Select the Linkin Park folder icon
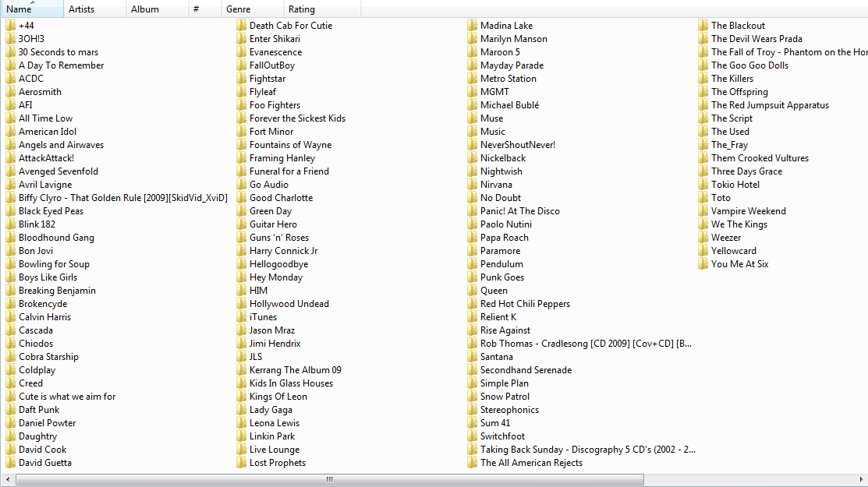Screen dimensions: 868x487 (241, 436)
